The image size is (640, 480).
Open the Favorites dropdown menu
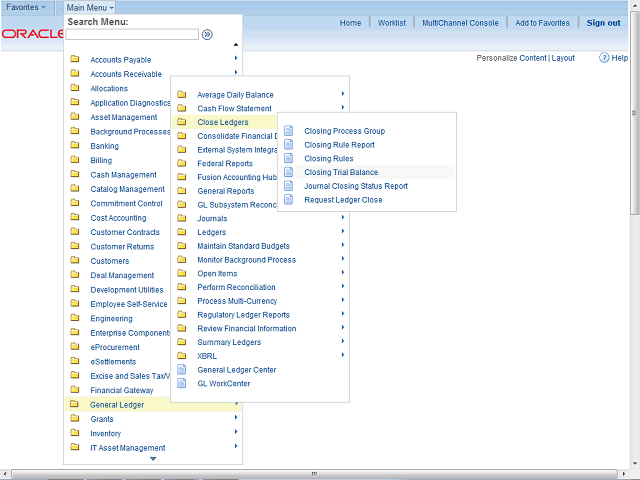(26, 7)
